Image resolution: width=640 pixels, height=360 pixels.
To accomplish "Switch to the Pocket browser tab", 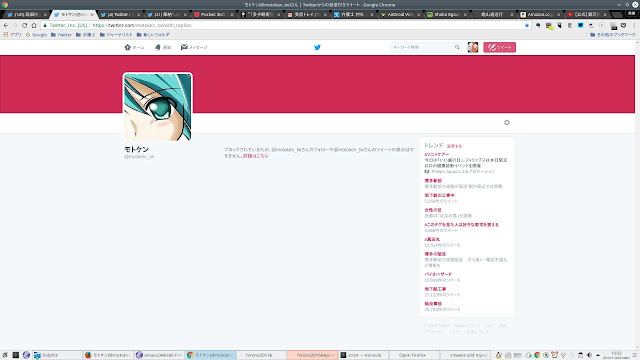I will pos(213,14).
